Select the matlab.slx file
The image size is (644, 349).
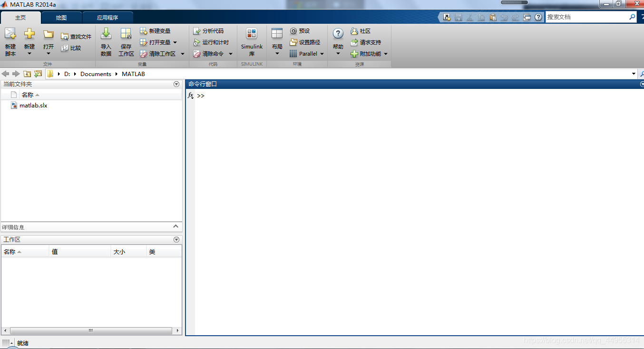click(33, 106)
